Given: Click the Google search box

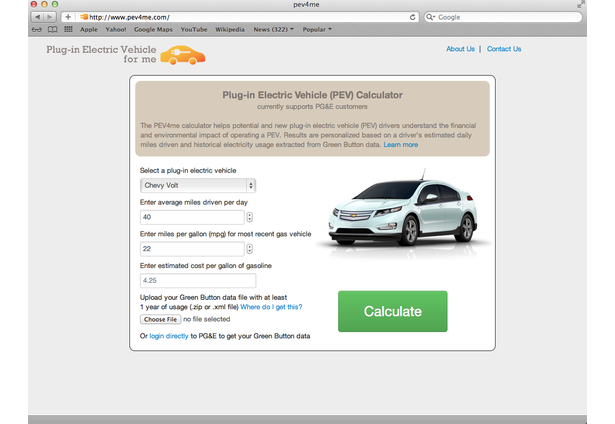Looking at the screenshot, I should pyautogui.click(x=503, y=17).
